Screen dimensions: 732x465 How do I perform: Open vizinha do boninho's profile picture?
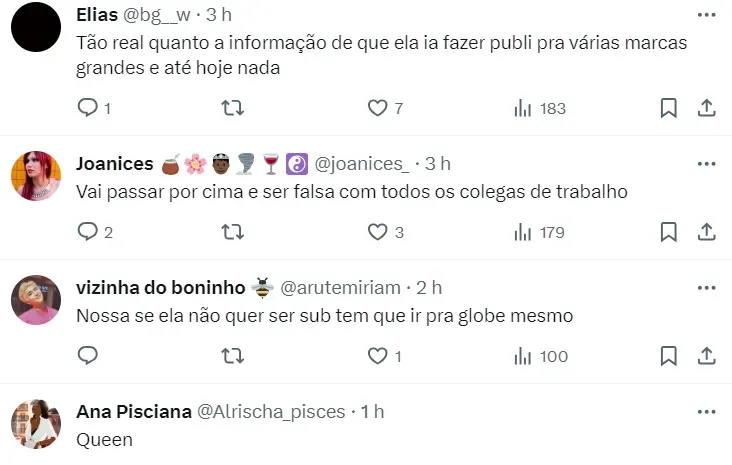click(36, 300)
